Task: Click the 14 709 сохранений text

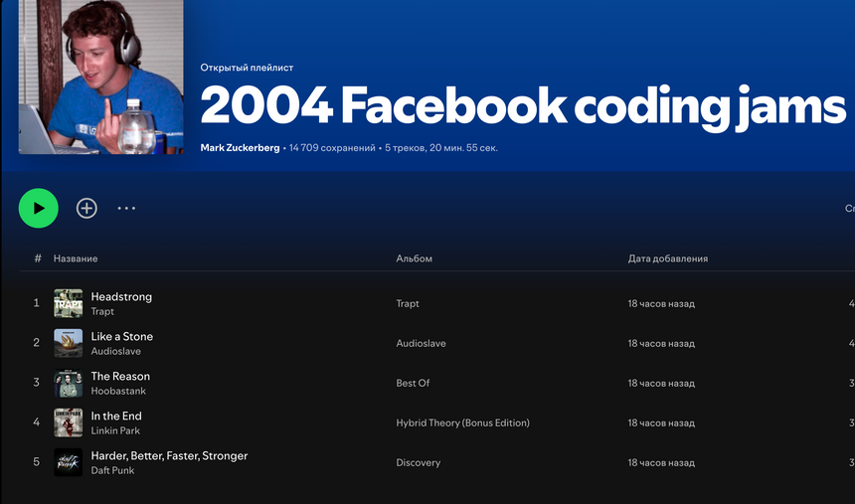Action: pyautogui.click(x=332, y=148)
